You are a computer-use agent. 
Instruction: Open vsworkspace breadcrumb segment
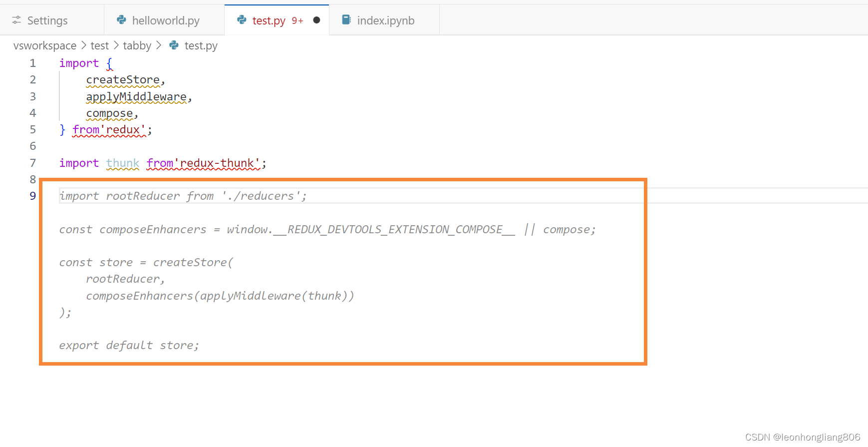45,46
